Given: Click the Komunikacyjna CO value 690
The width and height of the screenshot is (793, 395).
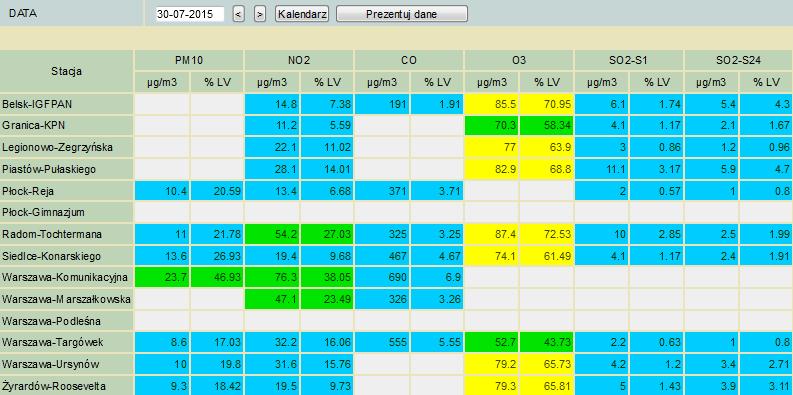Looking at the screenshot, I should click(382, 278).
